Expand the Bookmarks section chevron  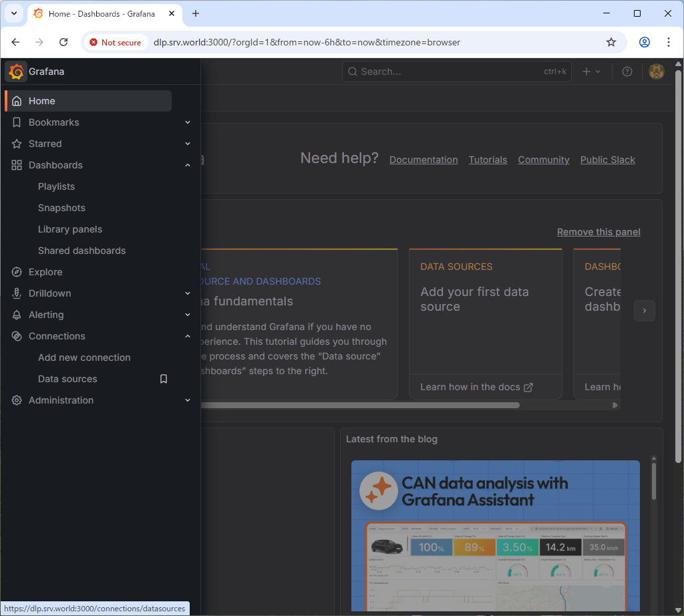pos(188,122)
